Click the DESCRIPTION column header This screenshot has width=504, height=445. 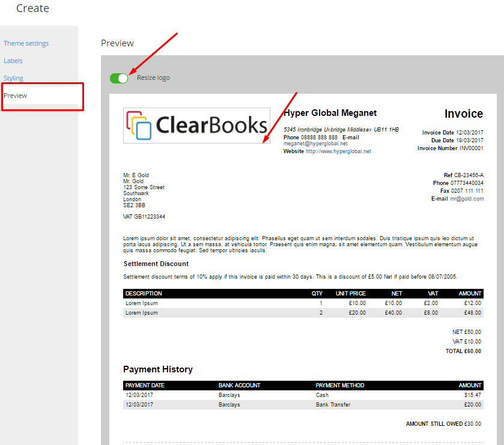(x=144, y=294)
